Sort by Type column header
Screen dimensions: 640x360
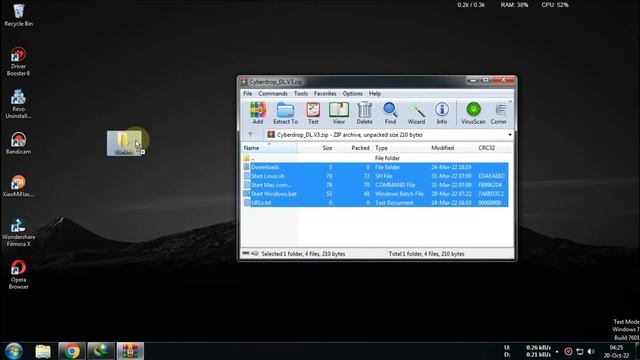[401, 148]
